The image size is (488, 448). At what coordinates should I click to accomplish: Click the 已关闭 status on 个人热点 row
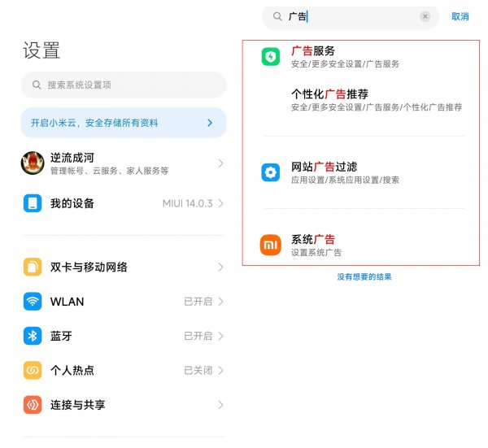198,370
